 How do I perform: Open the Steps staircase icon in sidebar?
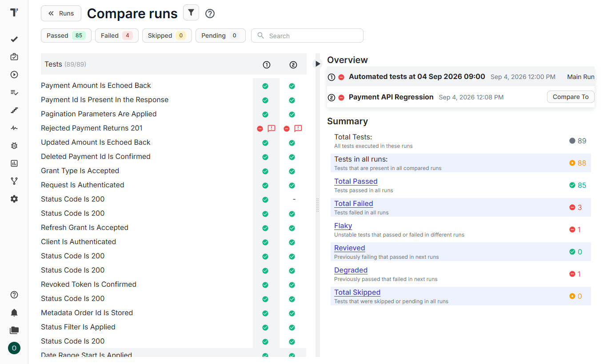[x=14, y=110]
